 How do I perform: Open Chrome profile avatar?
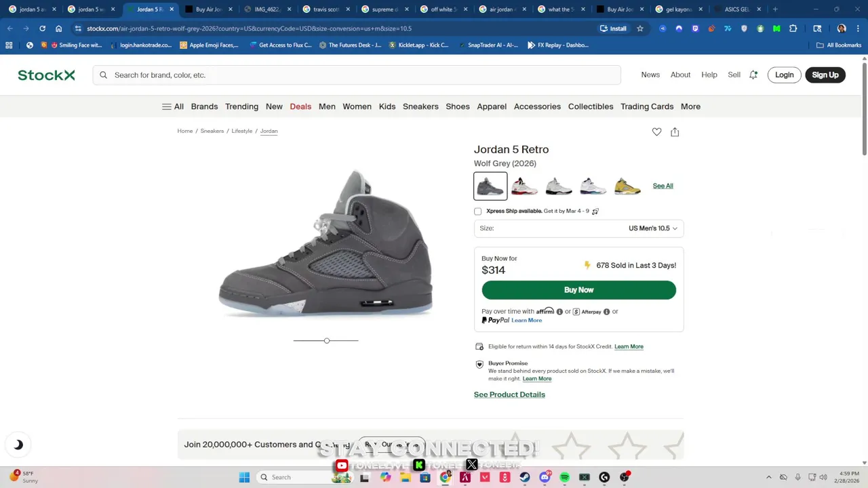(x=842, y=28)
